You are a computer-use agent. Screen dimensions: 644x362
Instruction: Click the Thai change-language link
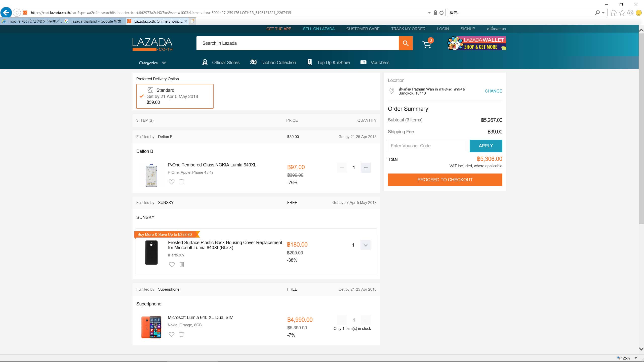point(496,29)
